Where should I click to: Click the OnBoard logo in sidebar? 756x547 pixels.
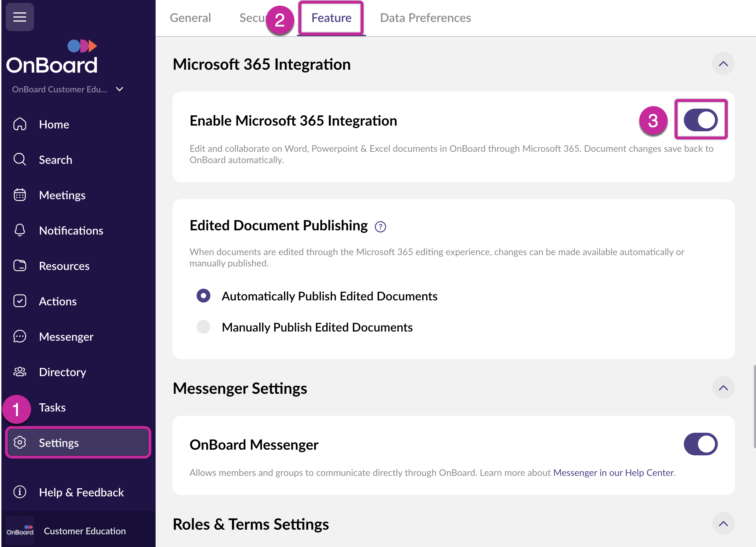click(52, 57)
